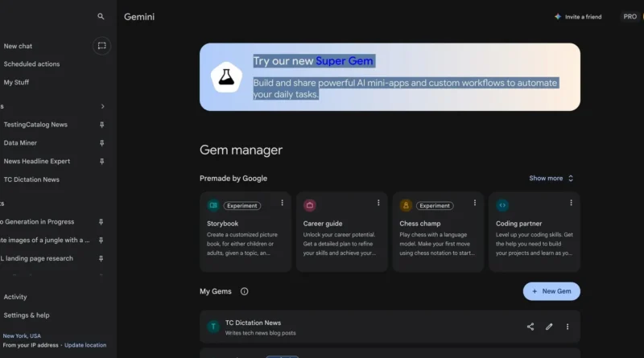Open Settings & help
Image resolution: width=644 pixels, height=358 pixels.
[x=27, y=315]
